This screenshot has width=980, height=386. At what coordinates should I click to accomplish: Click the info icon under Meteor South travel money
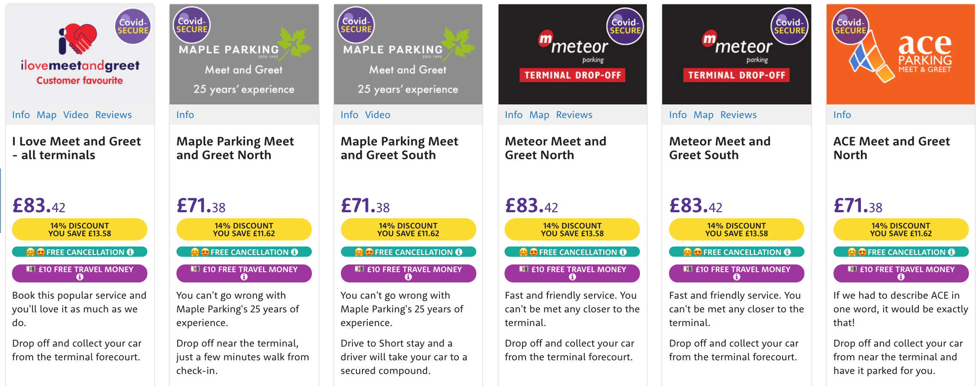[x=737, y=277]
